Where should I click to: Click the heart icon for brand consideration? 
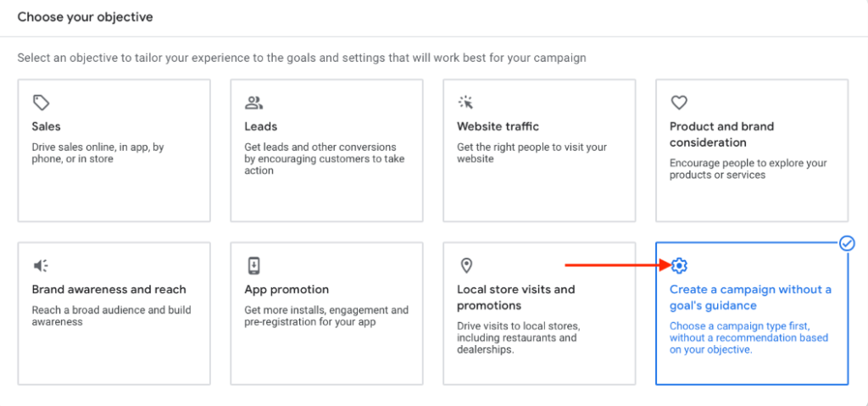pyautogui.click(x=679, y=103)
